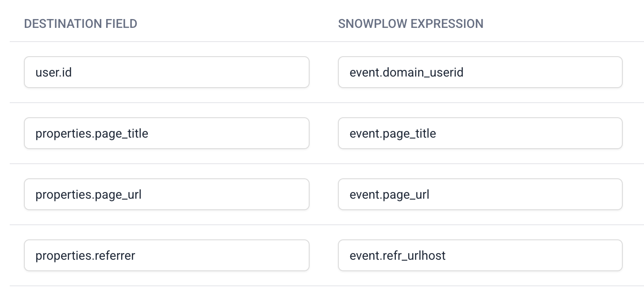This screenshot has height=300, width=644.
Task: Click last input under Snowplow Expression header
Action: click(480, 255)
